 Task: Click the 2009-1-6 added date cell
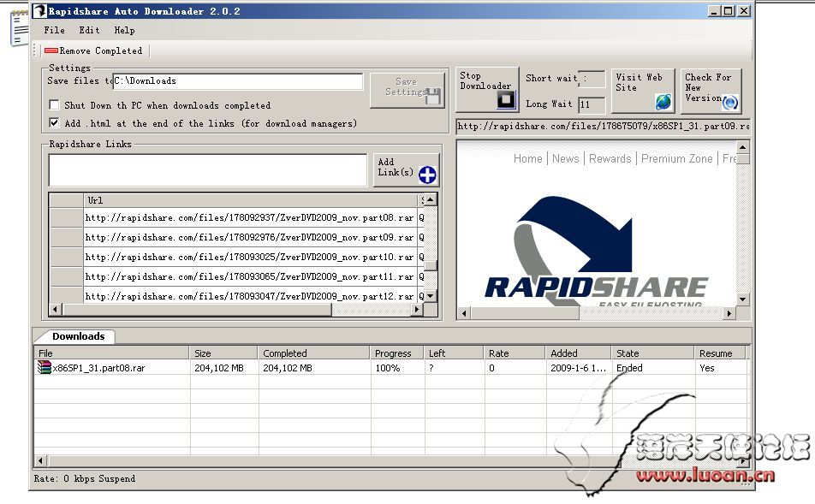(x=578, y=368)
